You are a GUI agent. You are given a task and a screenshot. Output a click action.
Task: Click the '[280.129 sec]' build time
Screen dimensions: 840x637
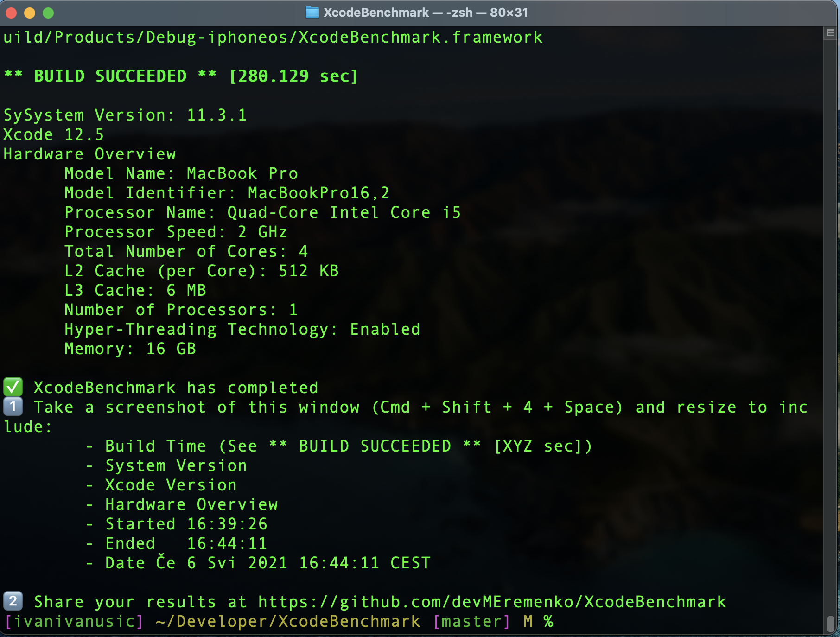point(293,76)
